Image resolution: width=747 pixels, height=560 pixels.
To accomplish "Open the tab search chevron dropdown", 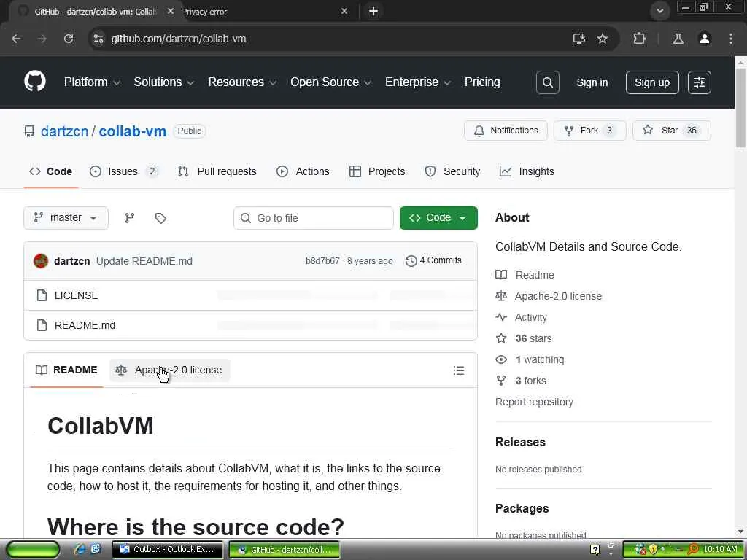I will [659, 10].
